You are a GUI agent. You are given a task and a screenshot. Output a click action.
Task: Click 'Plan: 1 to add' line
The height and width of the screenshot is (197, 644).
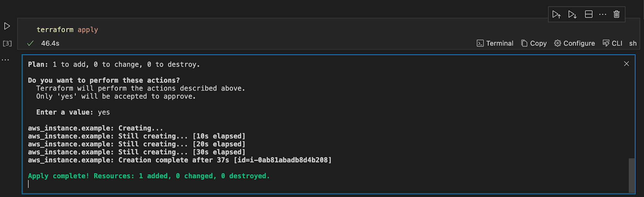[x=114, y=64]
